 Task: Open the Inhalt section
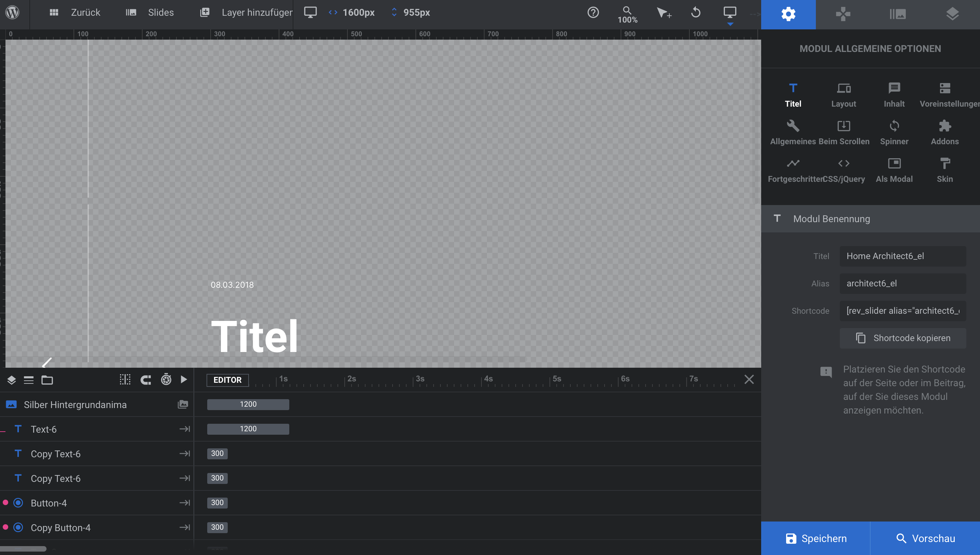pos(894,95)
